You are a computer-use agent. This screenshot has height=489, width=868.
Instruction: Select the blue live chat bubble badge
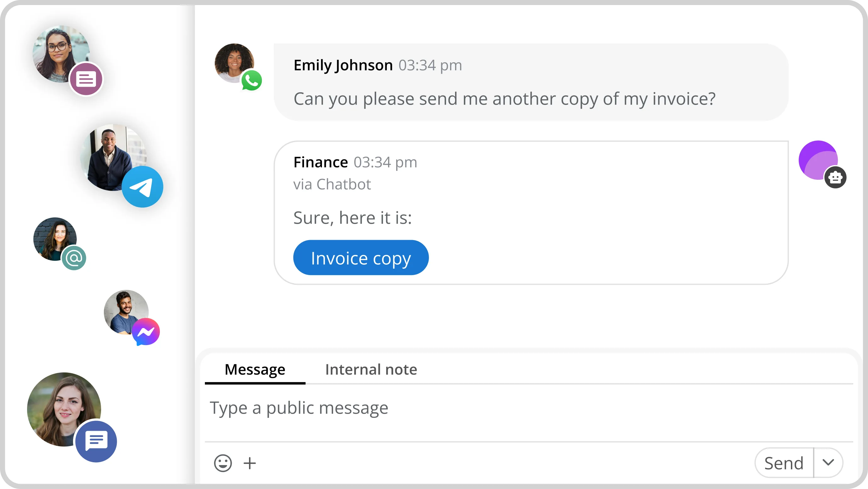pyautogui.click(x=96, y=441)
